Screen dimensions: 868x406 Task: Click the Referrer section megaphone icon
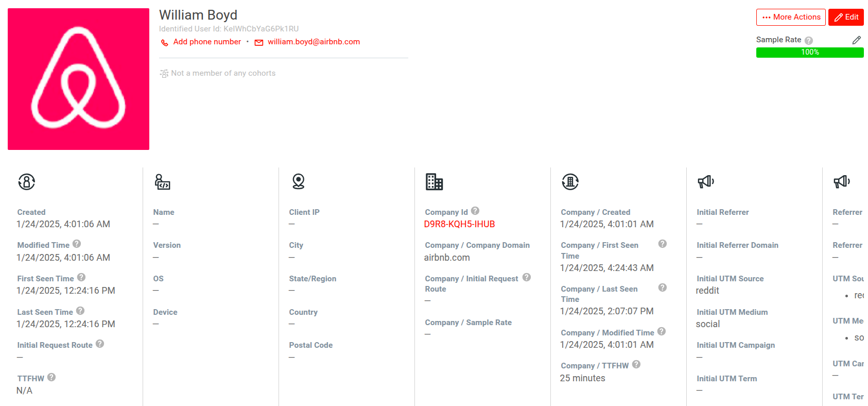842,181
